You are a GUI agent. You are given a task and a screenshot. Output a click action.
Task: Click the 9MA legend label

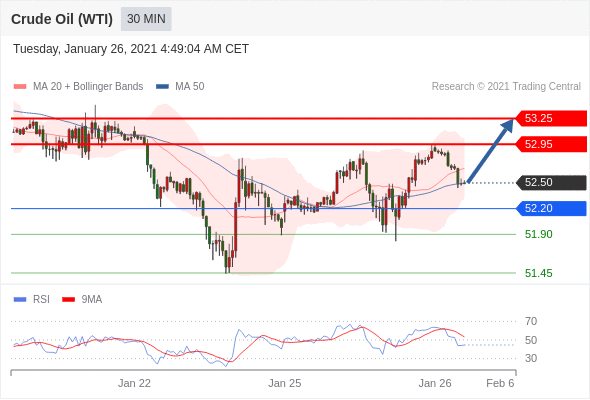coord(92,300)
